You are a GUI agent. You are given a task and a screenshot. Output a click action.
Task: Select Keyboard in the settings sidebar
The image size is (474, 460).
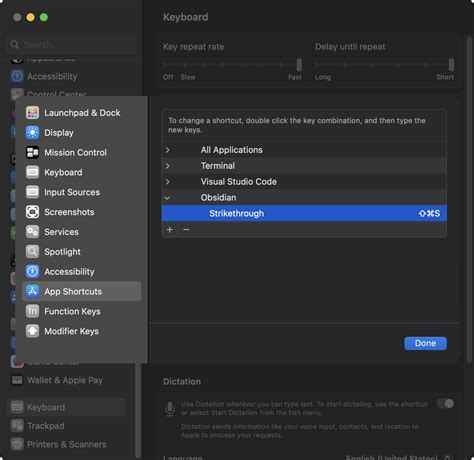pyautogui.click(x=67, y=407)
